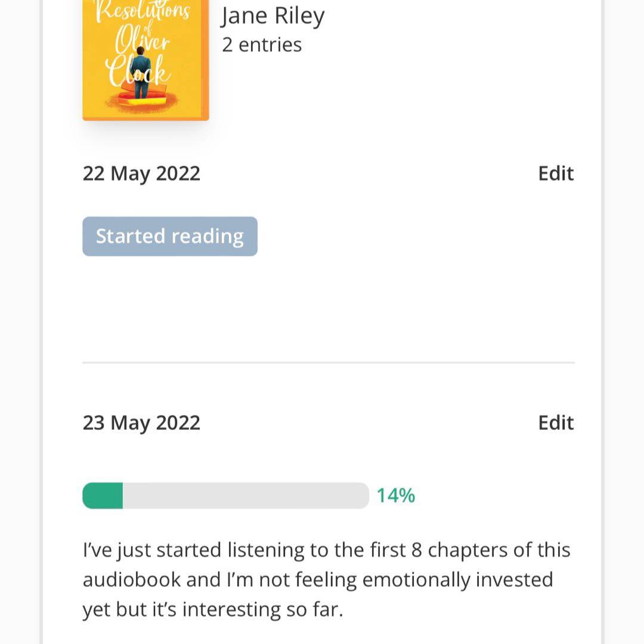Click the 22 May 2022 entry date
The height and width of the screenshot is (644, 644).
pos(141,174)
